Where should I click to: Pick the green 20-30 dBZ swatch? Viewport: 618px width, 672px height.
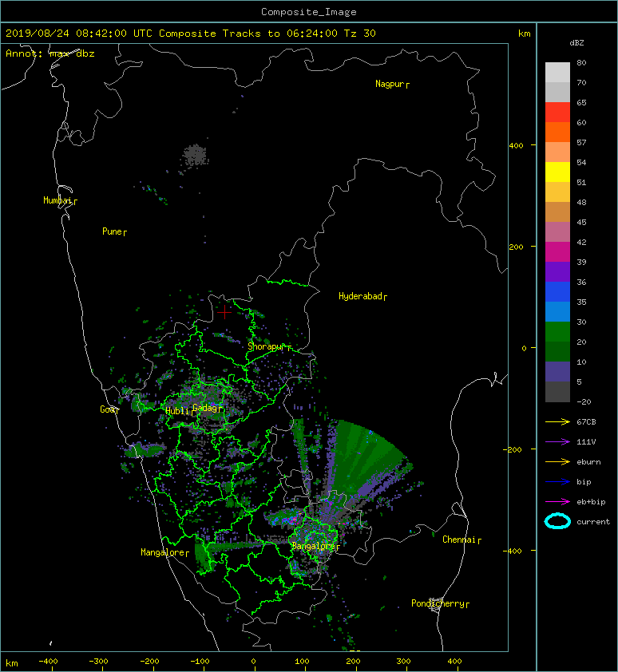click(557, 332)
